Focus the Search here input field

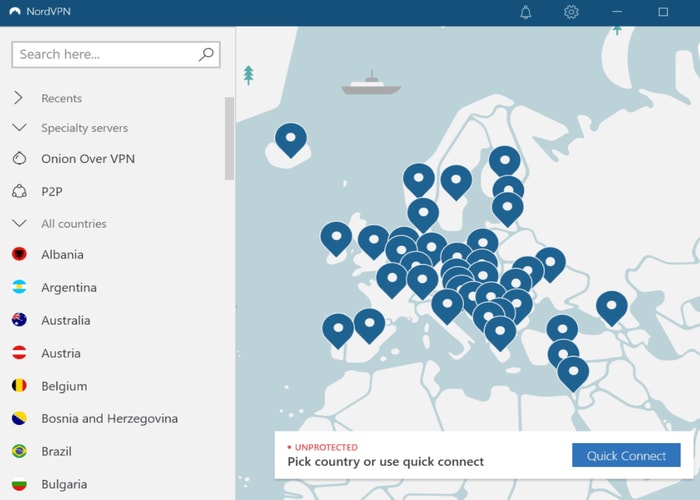105,54
